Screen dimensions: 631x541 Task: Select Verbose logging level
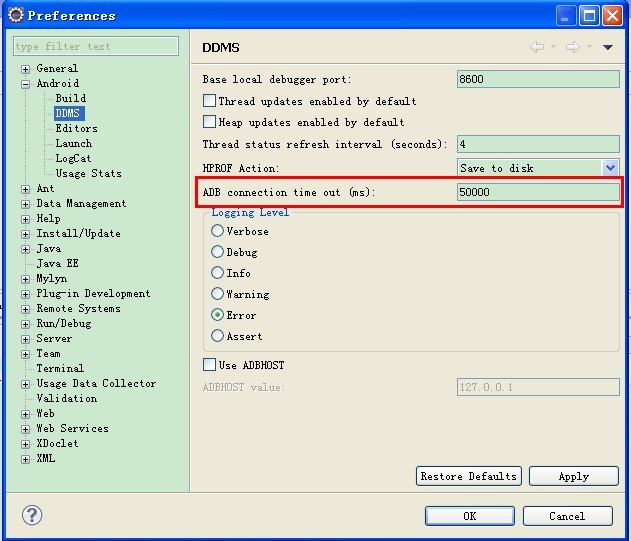[x=217, y=231]
